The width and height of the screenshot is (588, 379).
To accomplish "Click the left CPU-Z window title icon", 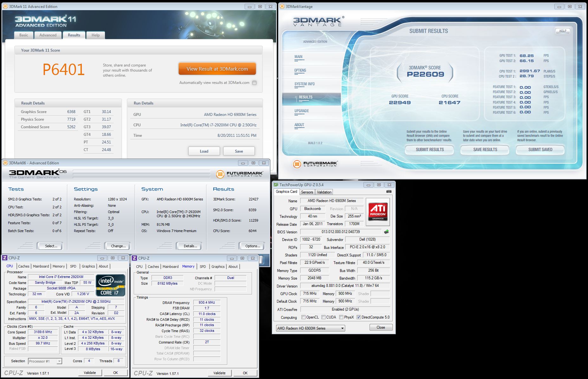I will coord(5,258).
